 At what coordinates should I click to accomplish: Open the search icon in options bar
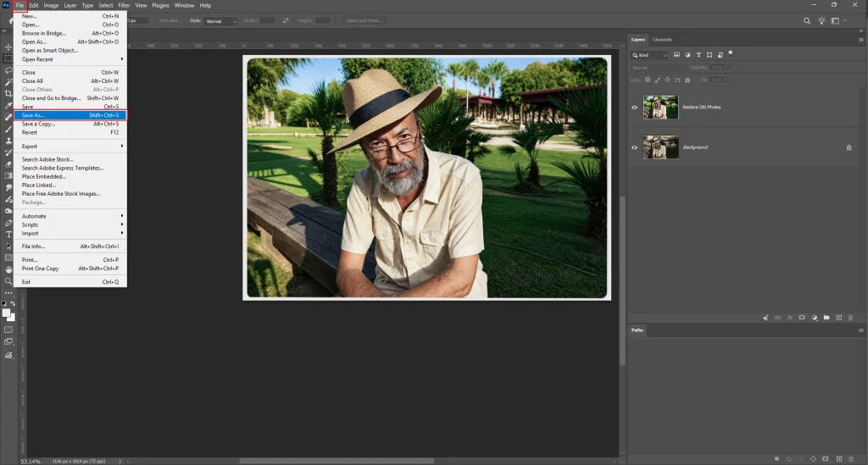[807, 20]
